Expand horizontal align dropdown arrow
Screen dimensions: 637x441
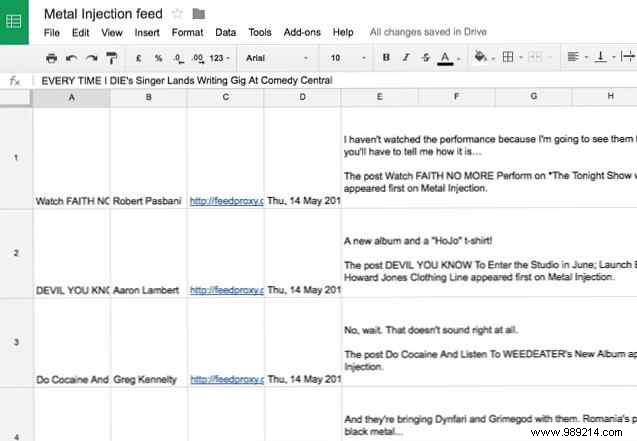point(586,58)
